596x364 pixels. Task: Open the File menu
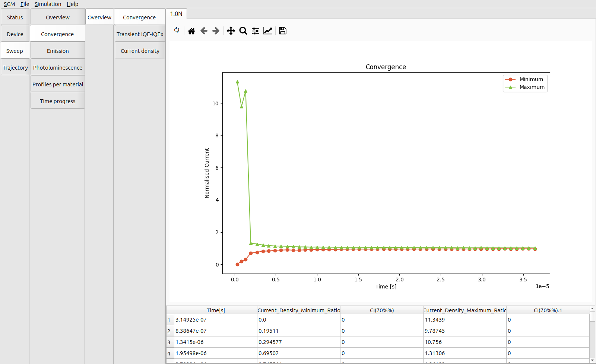25,4
